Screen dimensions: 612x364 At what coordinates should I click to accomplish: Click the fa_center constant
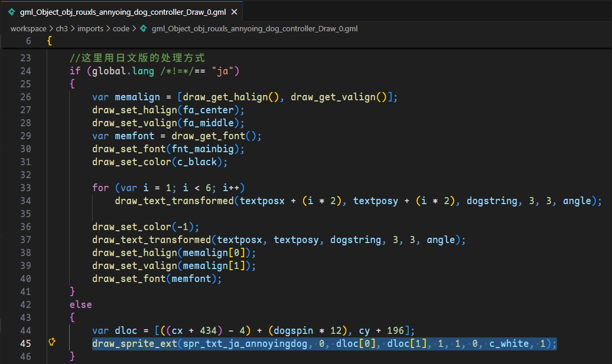click(208, 110)
